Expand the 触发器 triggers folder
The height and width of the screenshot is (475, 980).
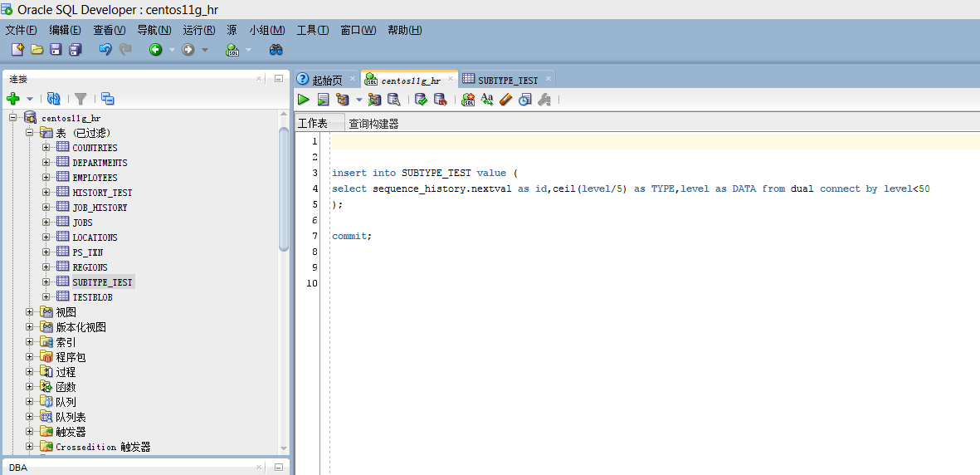click(29, 432)
